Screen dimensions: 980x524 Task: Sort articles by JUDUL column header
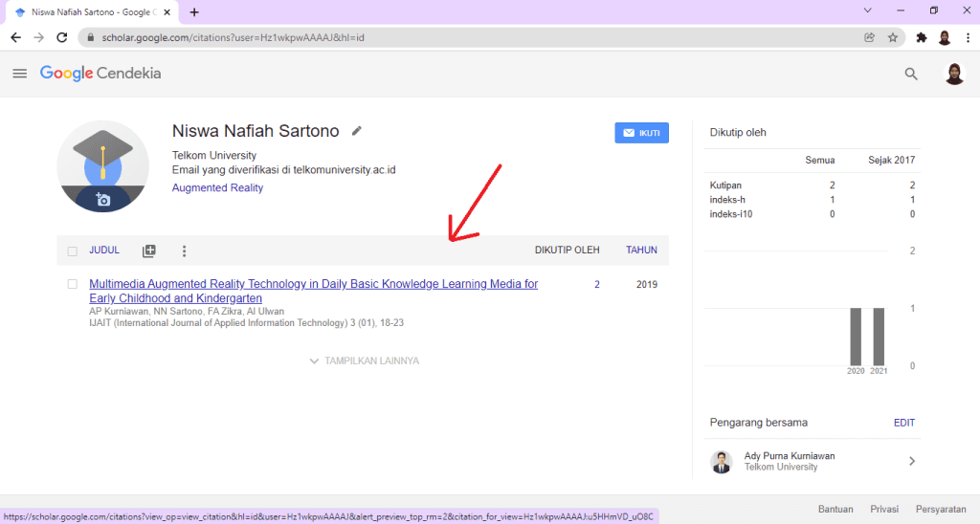104,251
